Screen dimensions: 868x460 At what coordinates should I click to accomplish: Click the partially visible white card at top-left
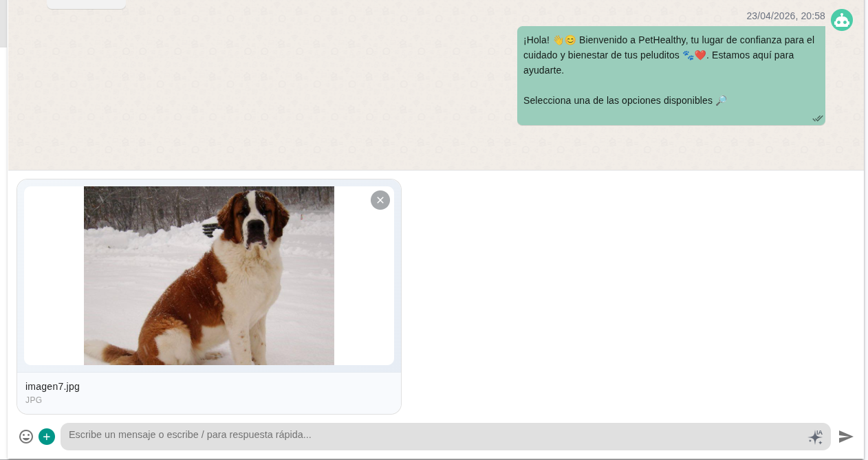86,4
